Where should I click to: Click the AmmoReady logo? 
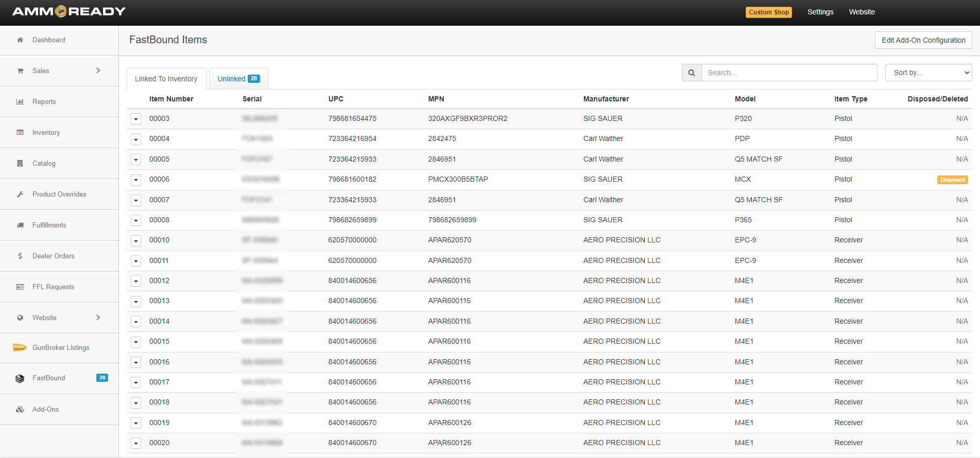click(x=69, y=11)
